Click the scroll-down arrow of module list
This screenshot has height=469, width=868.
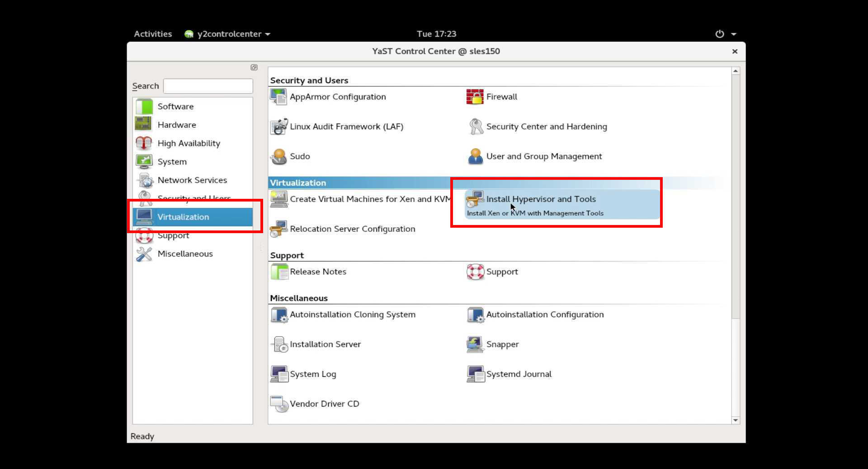click(x=736, y=420)
